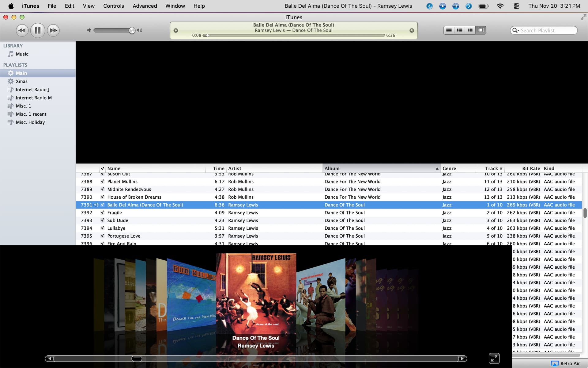
Task: Open the Retro Air AirPlay menu
Action: click(565, 363)
